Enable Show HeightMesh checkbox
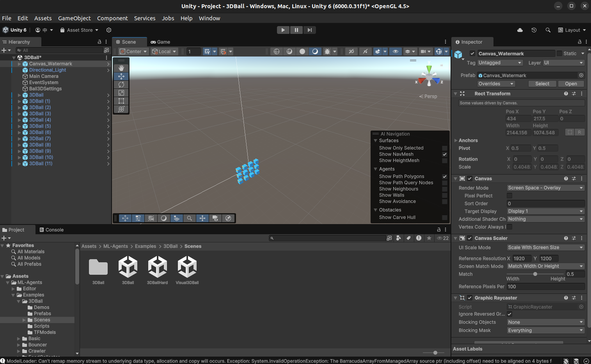Viewport: 591px width, 364px height. coord(445,161)
